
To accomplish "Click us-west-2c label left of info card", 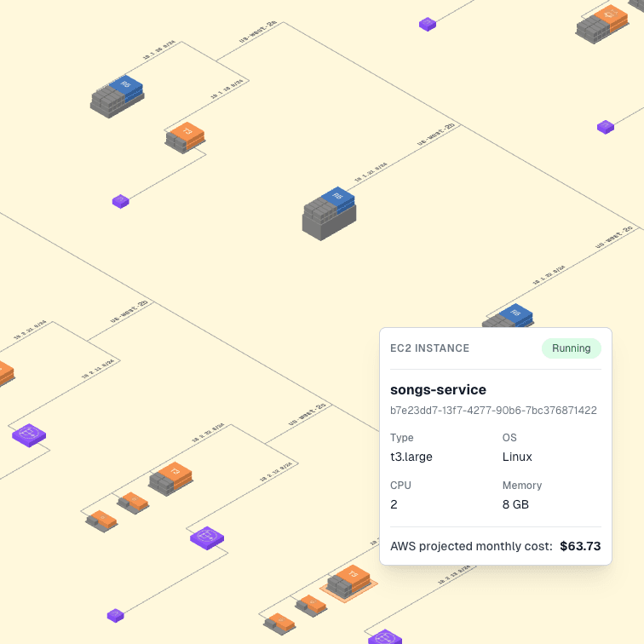I will 308,414.
